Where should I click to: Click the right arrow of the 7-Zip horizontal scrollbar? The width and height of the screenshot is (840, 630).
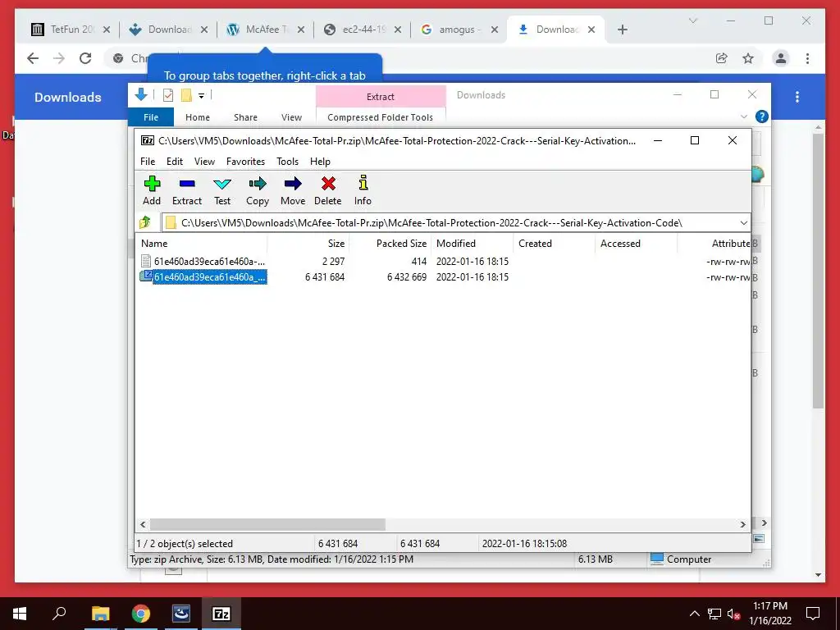742,524
